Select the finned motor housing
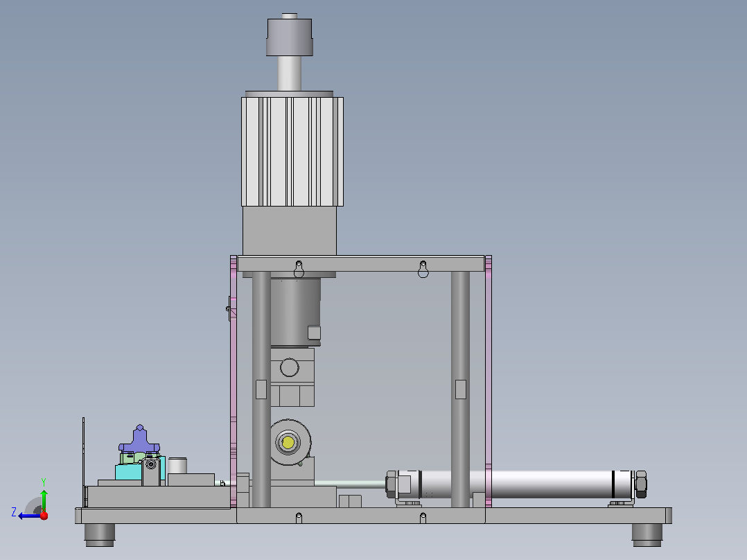The width and height of the screenshot is (747, 560). pyautogui.click(x=292, y=152)
